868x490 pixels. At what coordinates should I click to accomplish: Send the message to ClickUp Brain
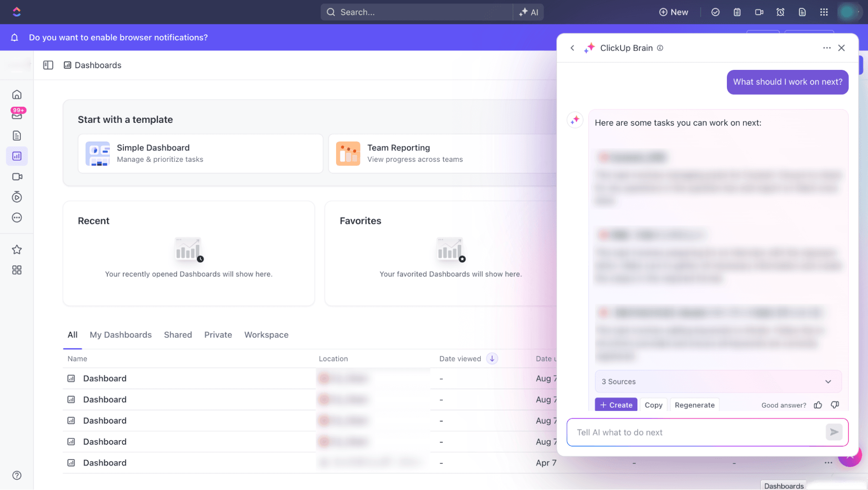834,432
